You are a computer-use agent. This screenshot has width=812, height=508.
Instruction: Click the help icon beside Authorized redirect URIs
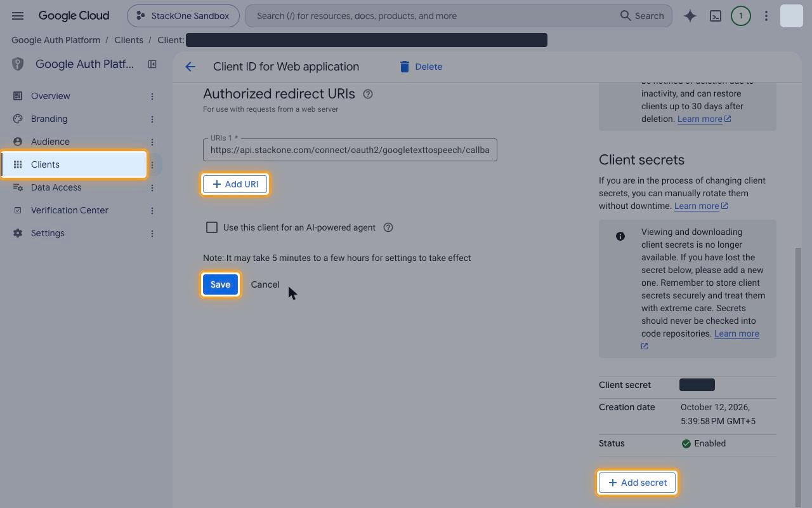[x=368, y=94]
